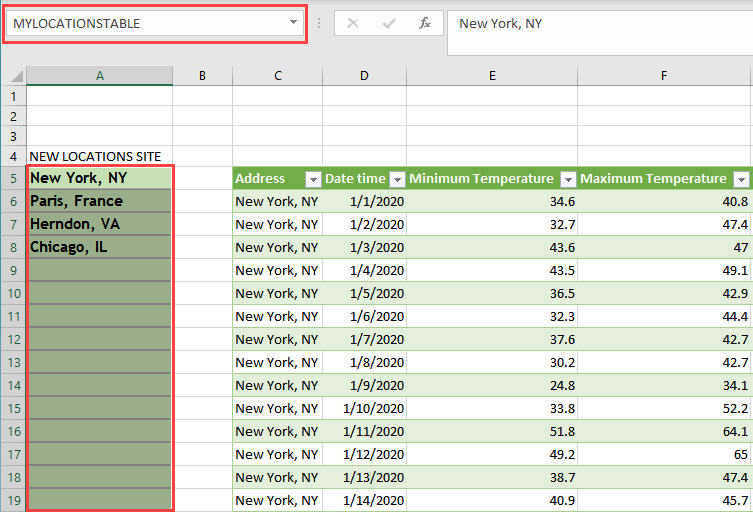This screenshot has height=512, width=753.
Task: Click the formula bar resize dots handle
Action: (x=319, y=23)
